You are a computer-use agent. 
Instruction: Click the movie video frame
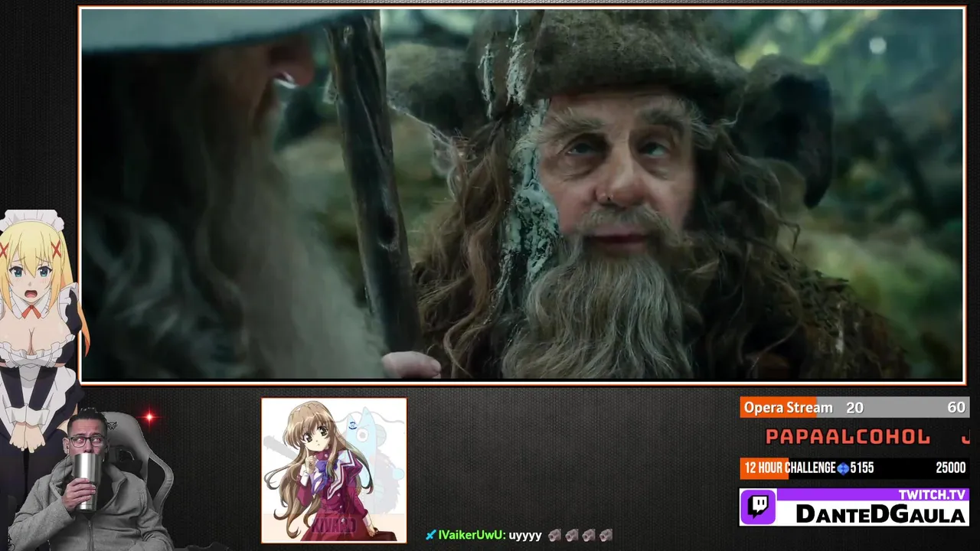coord(522,194)
